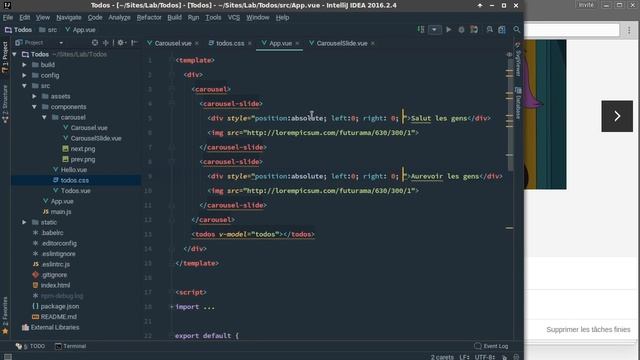The width and height of the screenshot is (640, 360).
Task: Open the run configuration dropdown
Action: [x=435, y=29]
